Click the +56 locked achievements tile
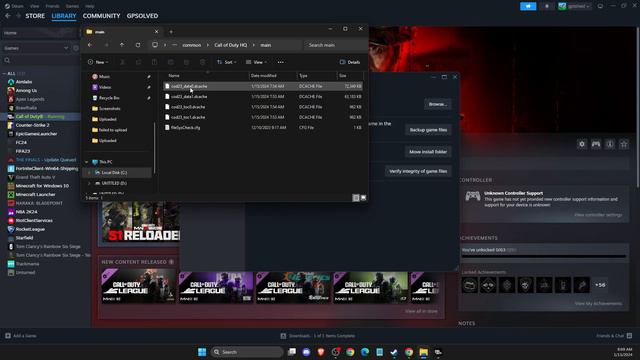 point(600,285)
